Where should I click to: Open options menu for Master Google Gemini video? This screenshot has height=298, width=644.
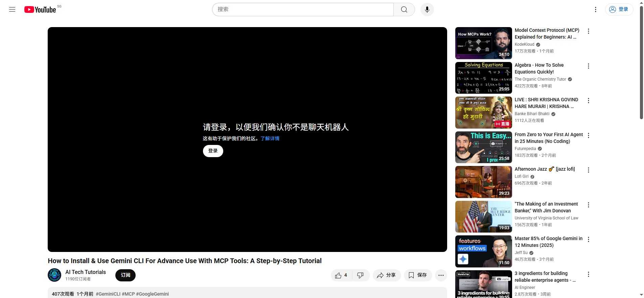point(589,239)
